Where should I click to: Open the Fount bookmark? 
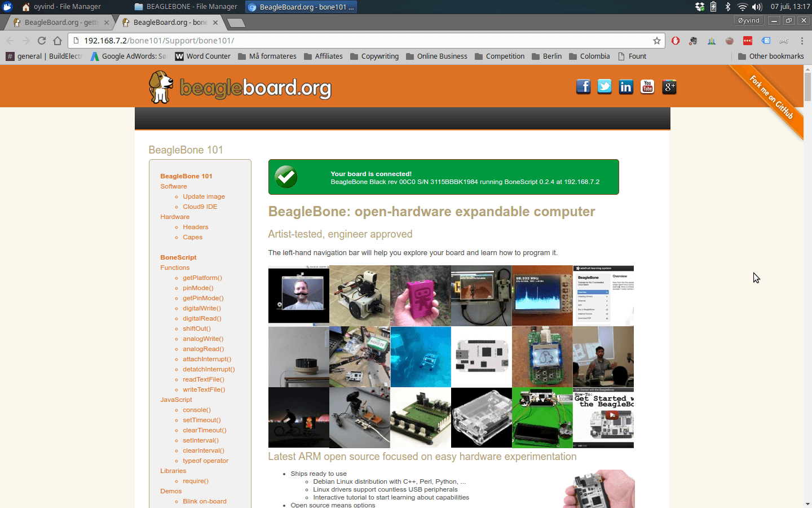[x=632, y=56]
